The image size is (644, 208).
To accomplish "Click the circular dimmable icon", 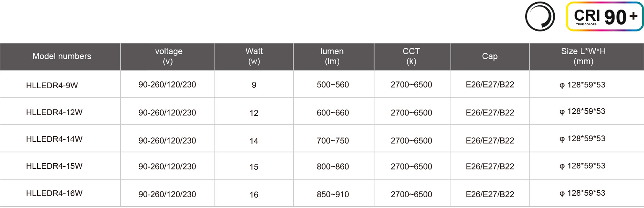I will point(540,17).
